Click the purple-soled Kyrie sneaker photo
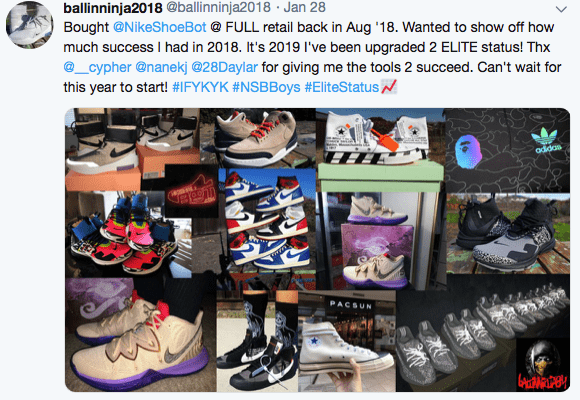This screenshot has width=580, height=400. 141,335
